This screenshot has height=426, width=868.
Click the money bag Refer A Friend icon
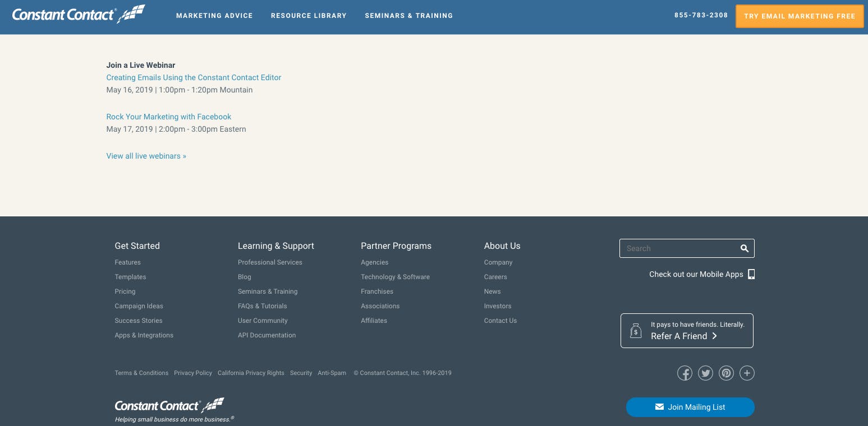point(636,331)
